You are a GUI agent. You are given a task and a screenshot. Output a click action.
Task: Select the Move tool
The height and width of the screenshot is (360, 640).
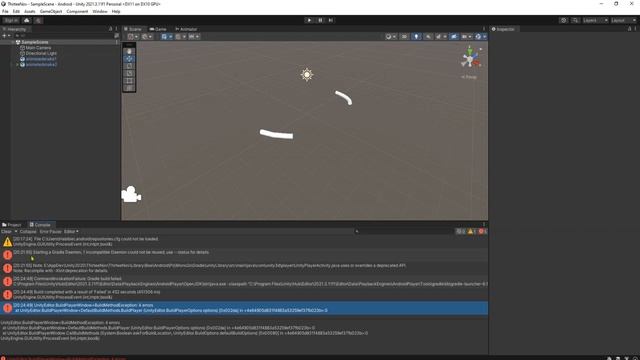(129, 59)
